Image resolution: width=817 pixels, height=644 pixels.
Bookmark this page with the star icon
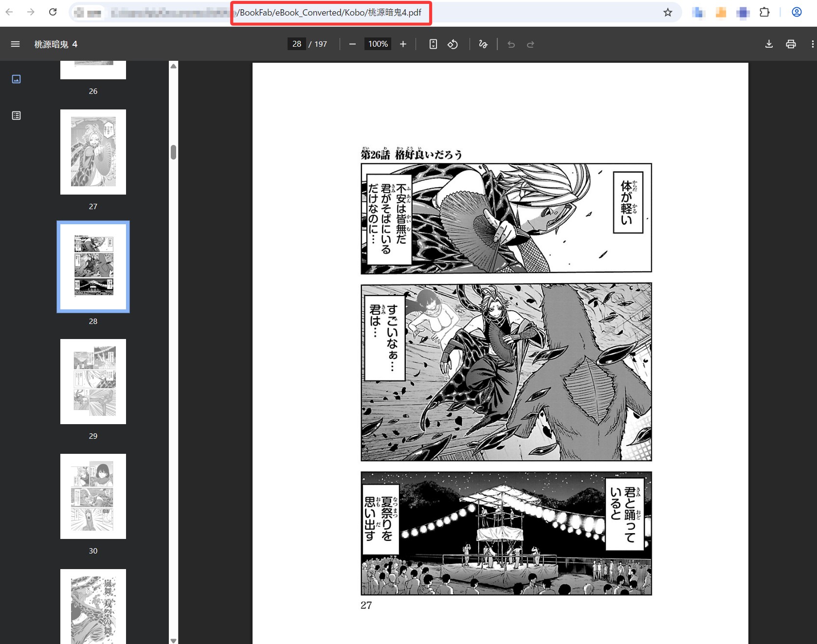[x=668, y=12]
